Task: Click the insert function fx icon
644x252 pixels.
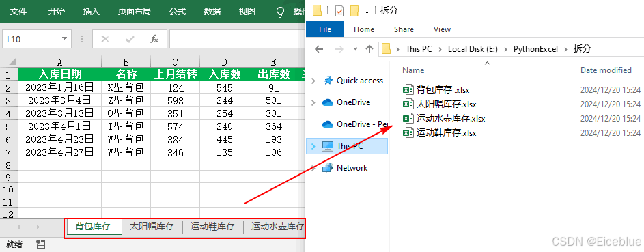Action: tap(154, 39)
